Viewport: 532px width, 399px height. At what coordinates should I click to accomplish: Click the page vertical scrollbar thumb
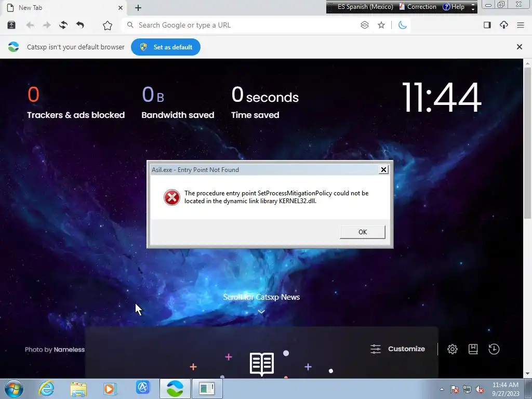pyautogui.click(x=527, y=142)
